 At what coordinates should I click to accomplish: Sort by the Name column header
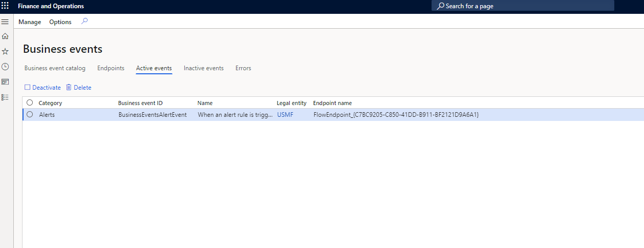(x=205, y=103)
